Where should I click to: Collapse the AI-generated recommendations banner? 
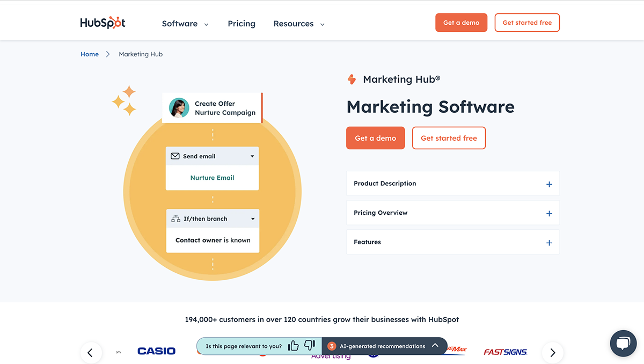coord(436,346)
